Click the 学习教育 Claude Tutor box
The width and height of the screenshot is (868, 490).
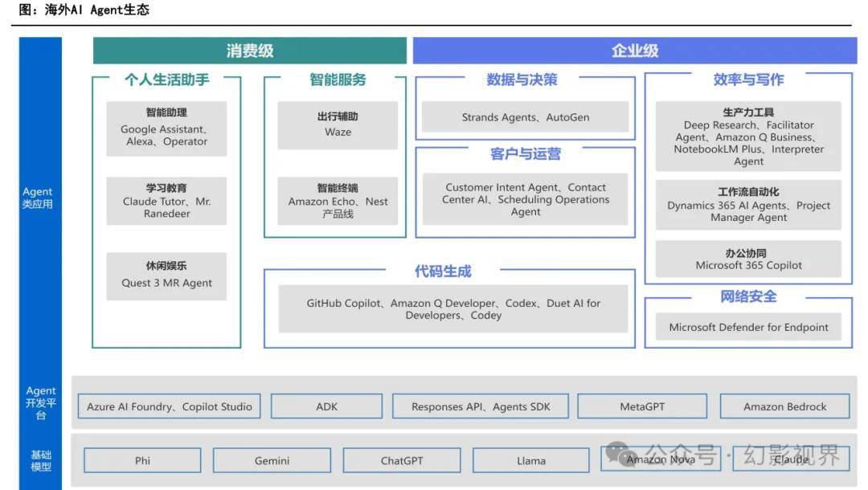click(x=166, y=201)
